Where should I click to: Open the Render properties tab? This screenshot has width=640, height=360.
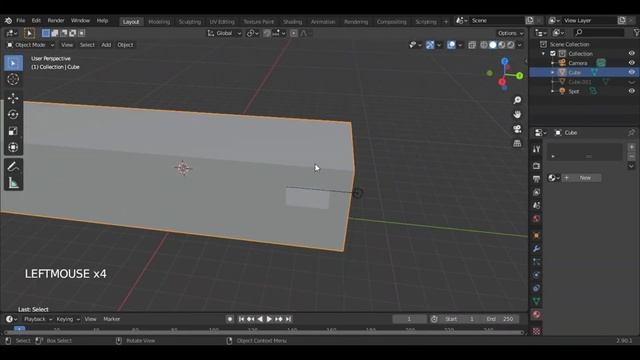click(x=536, y=166)
